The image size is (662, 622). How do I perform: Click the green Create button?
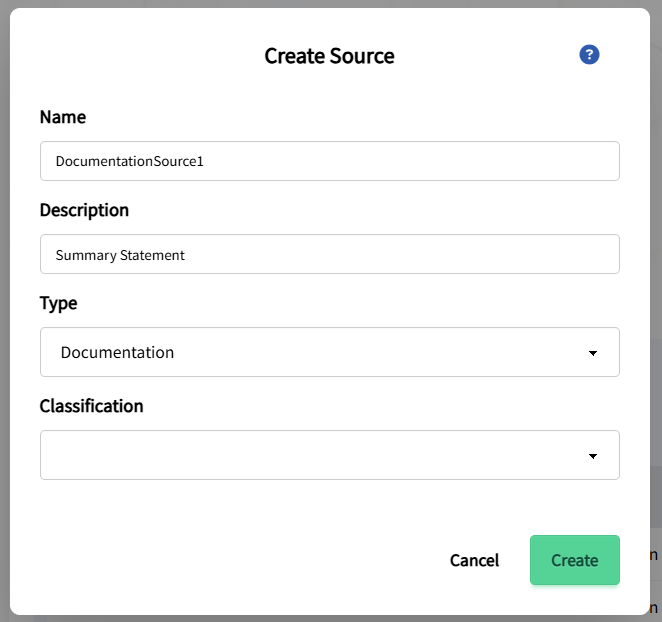pos(575,560)
